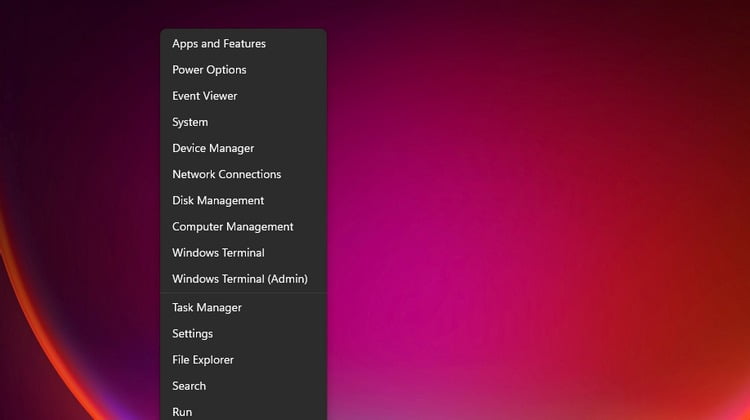The image size is (750, 420).
Task: Open Disk Management
Action: (x=243, y=200)
